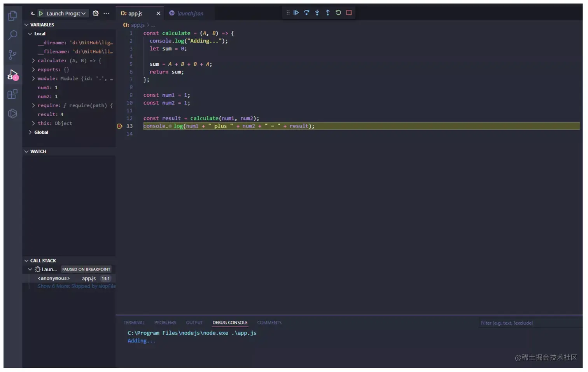
Task: Click app.js in the breadcrumb
Action: point(137,25)
